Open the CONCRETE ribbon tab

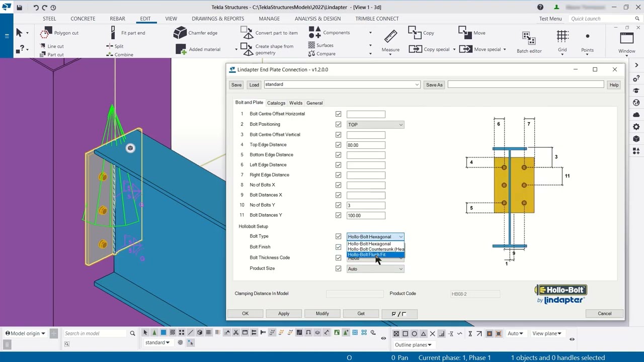pos(83,19)
